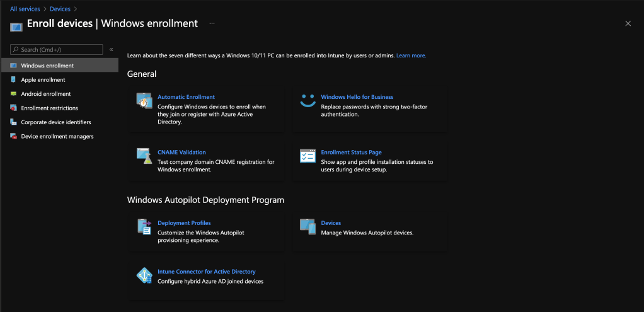Click the Deployment Profiles icon
The width and height of the screenshot is (644, 312).
pos(144,227)
